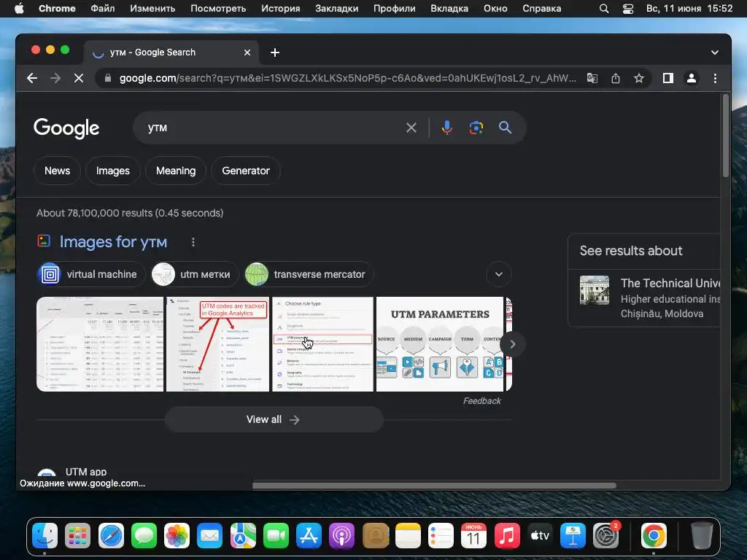Filter images by 'utm метки'
Screen dimensions: 747x560
point(195,274)
